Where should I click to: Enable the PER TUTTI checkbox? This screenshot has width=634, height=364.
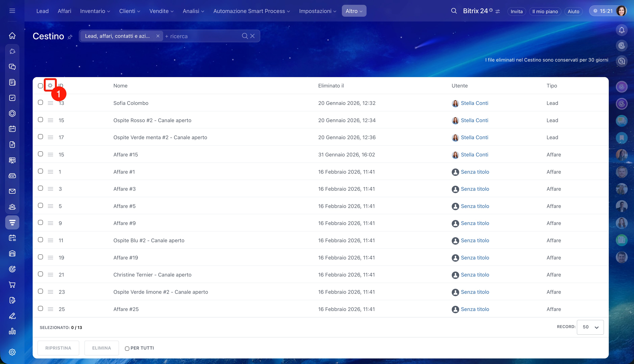pos(127,348)
